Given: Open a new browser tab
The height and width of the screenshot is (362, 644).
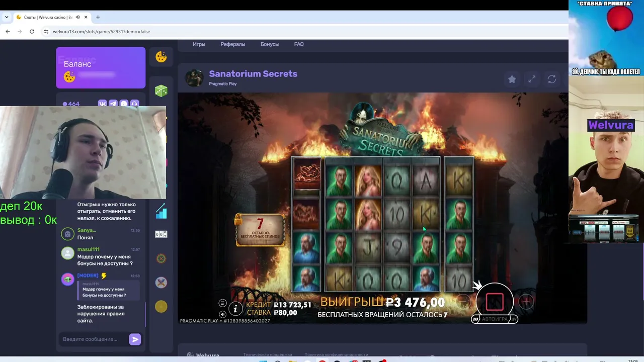Looking at the screenshot, I should 98,17.
